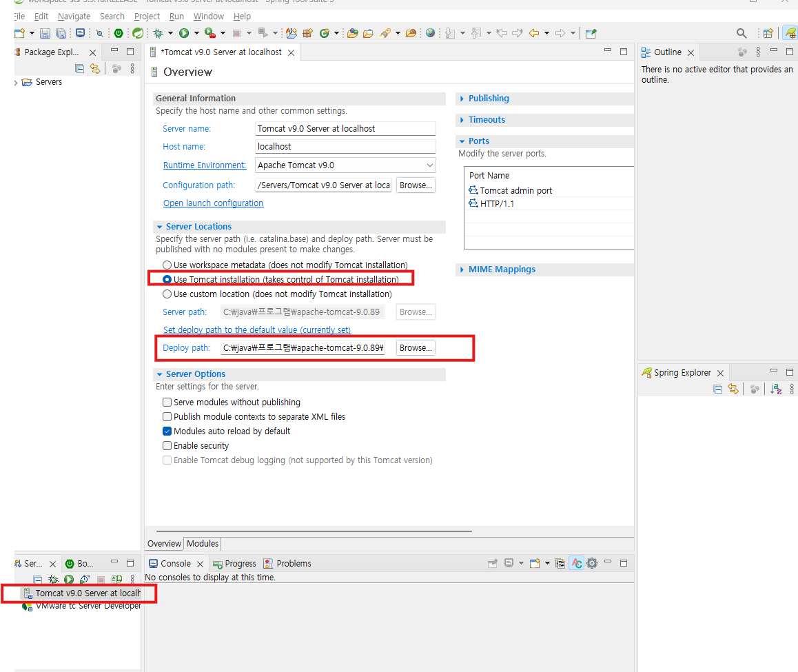Screen dimensions: 798x672
Task: Open the Window menu
Action: tap(209, 17)
